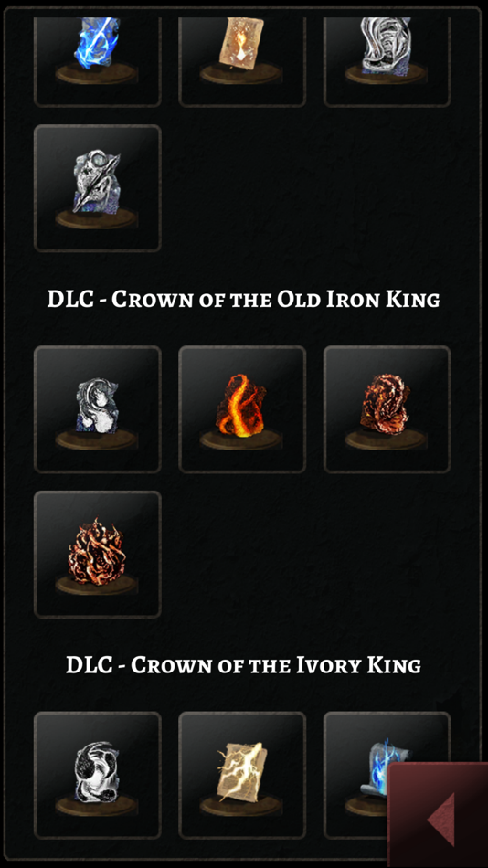488x868 pixels.
Task: Tap the DLC - Crown of the Old Iron King heading
Action: point(243,299)
